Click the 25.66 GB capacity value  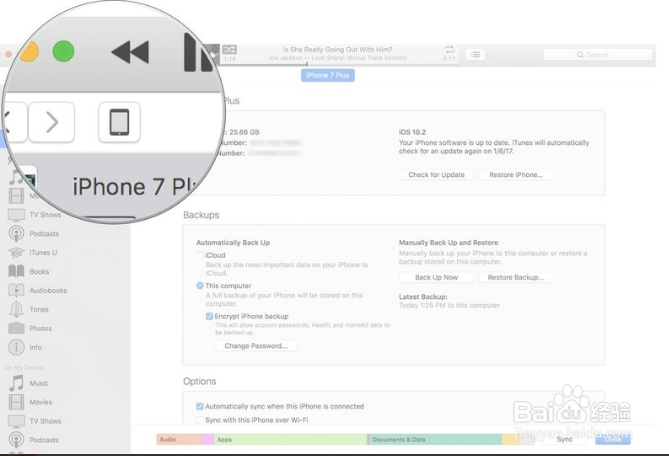[x=244, y=132]
